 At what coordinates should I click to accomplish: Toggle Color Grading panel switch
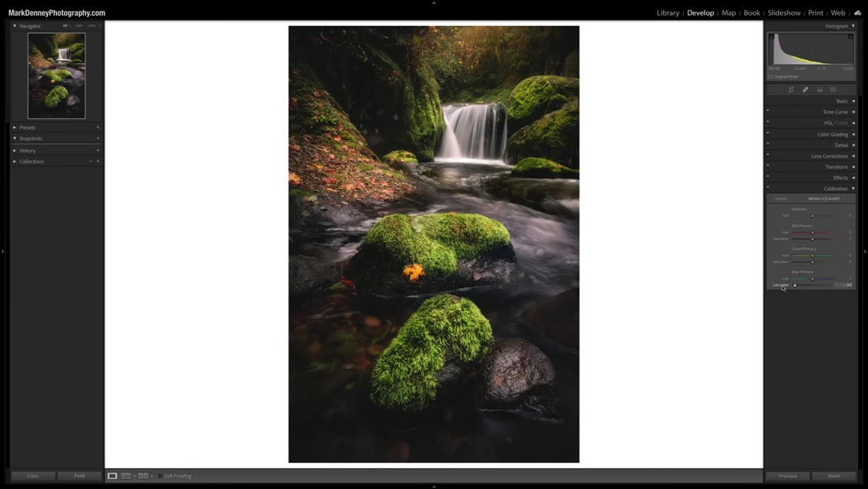(768, 134)
